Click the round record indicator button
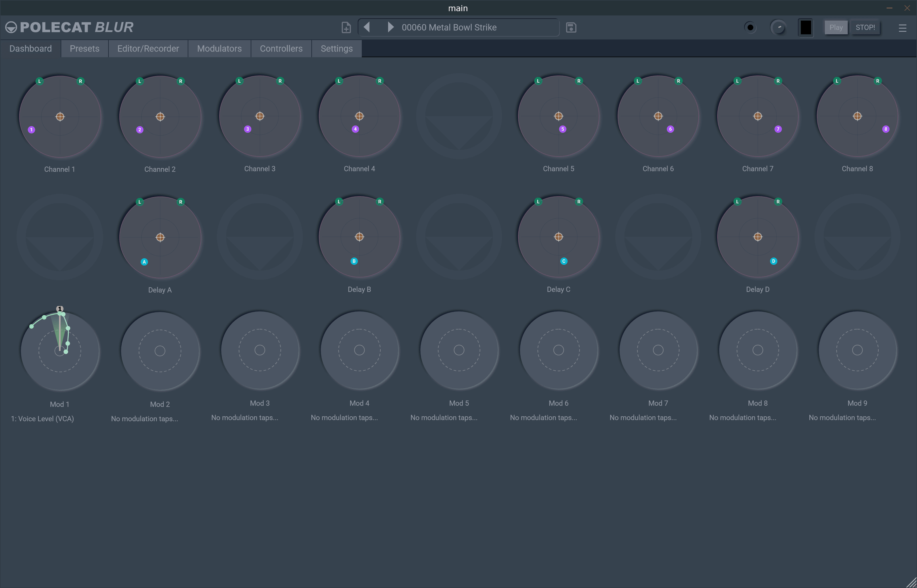 pyautogui.click(x=750, y=27)
